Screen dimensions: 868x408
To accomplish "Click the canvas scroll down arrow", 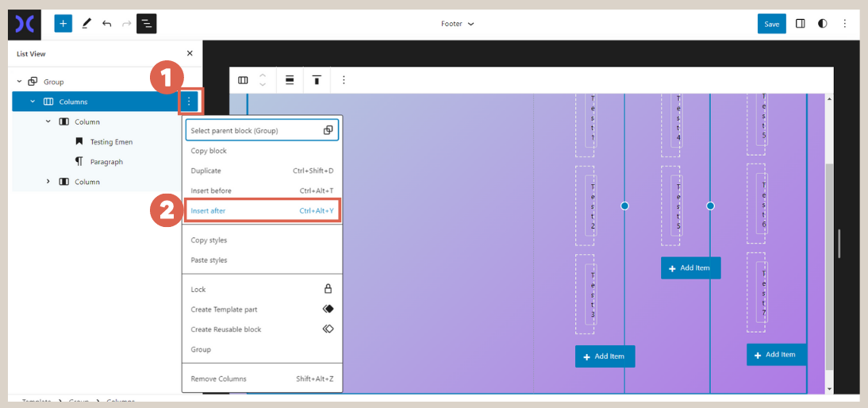I will pyautogui.click(x=828, y=389).
